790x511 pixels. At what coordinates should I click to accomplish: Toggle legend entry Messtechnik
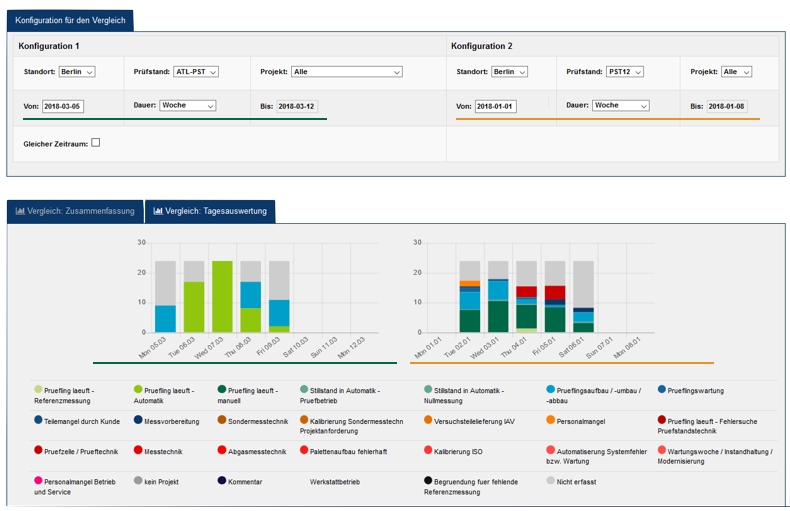click(x=158, y=451)
